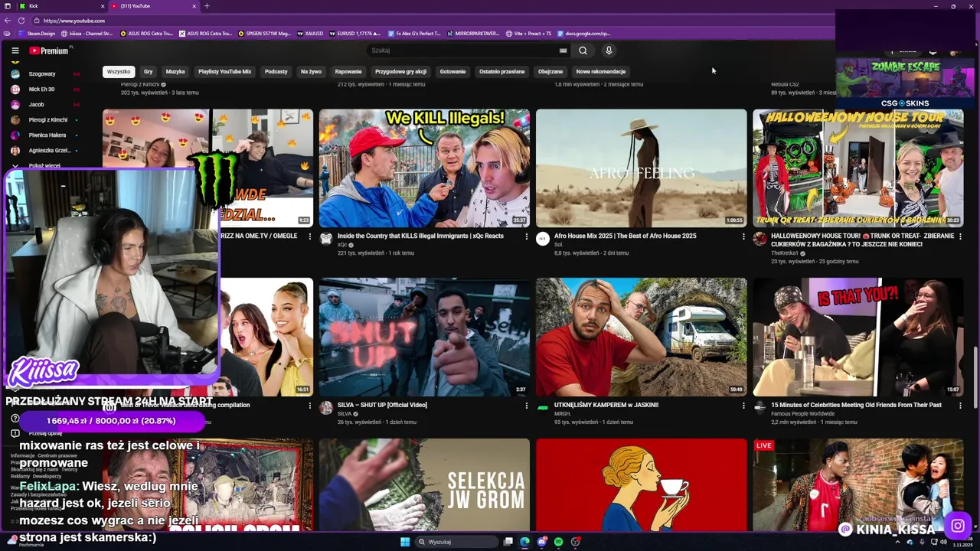The height and width of the screenshot is (551, 980).
Task: Open Afro House Mix 2025 title link
Action: pyautogui.click(x=625, y=236)
